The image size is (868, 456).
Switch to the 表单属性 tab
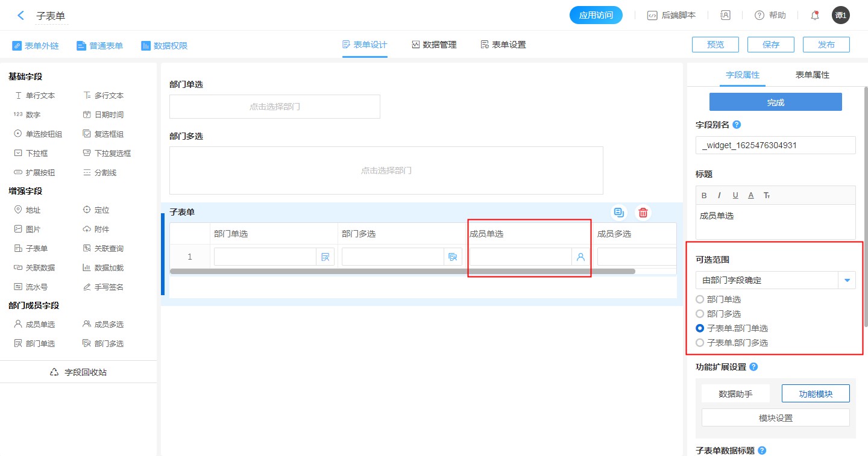[812, 75]
